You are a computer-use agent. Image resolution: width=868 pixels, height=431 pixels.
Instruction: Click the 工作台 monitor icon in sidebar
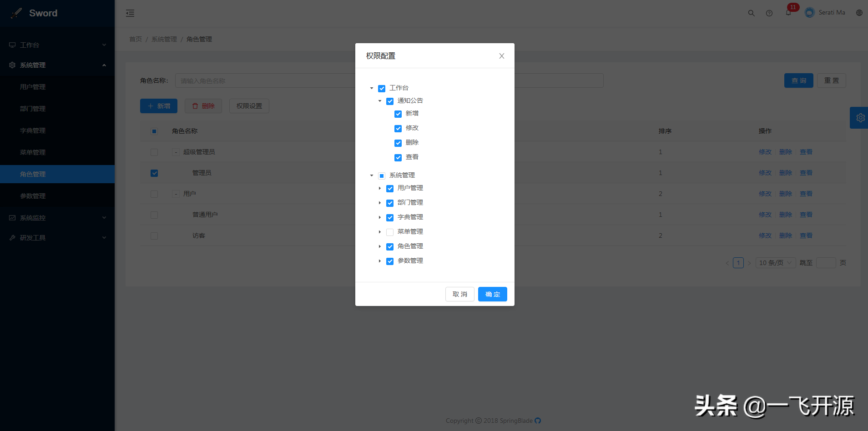tap(12, 45)
